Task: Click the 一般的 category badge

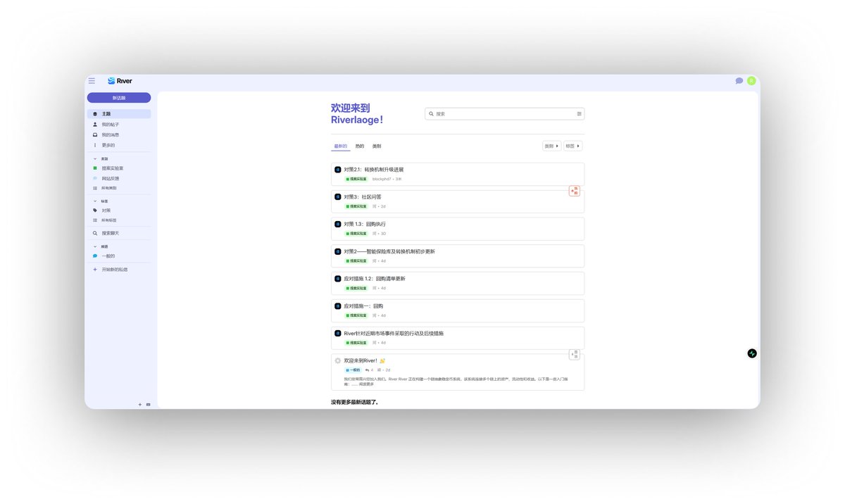Action: point(353,370)
